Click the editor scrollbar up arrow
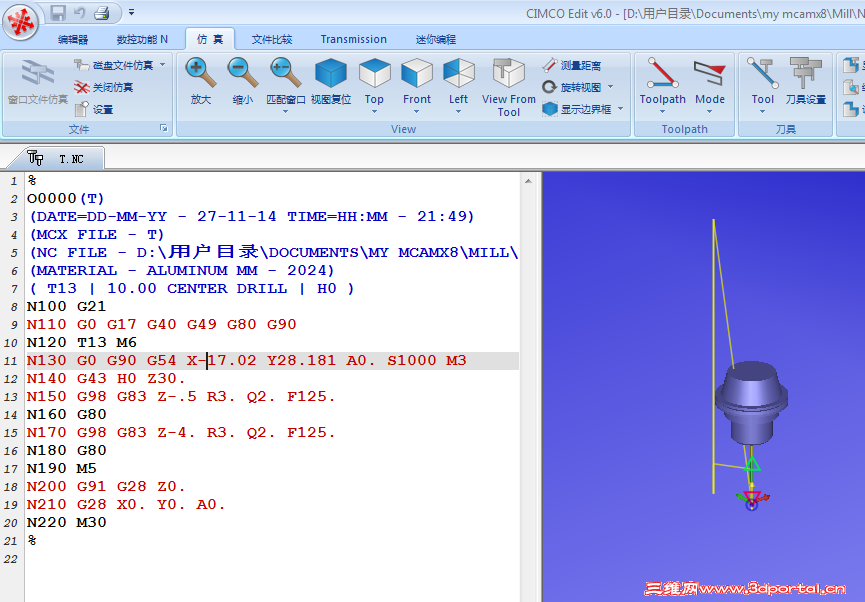 pos(528,181)
